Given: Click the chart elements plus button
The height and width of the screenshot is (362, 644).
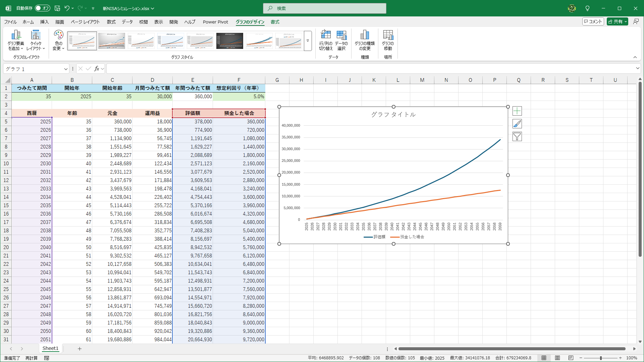Looking at the screenshot, I should click(x=517, y=111).
